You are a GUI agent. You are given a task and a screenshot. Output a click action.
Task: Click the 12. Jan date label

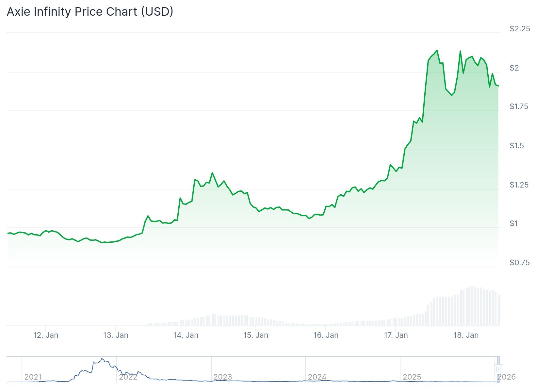(46, 335)
